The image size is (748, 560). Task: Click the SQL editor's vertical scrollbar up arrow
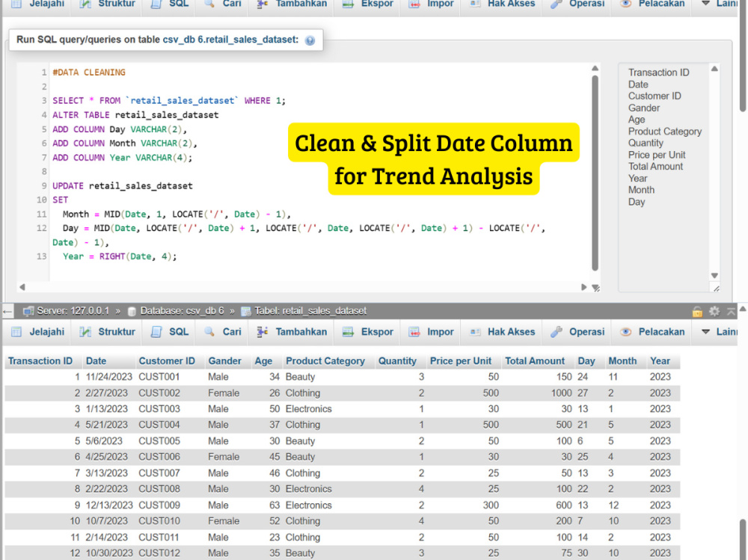(x=595, y=68)
